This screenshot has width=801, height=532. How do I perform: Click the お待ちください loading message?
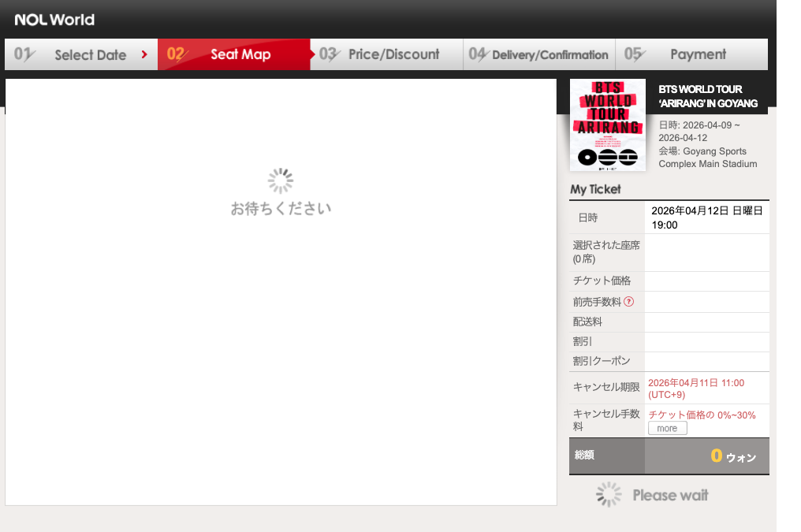pyautogui.click(x=281, y=209)
